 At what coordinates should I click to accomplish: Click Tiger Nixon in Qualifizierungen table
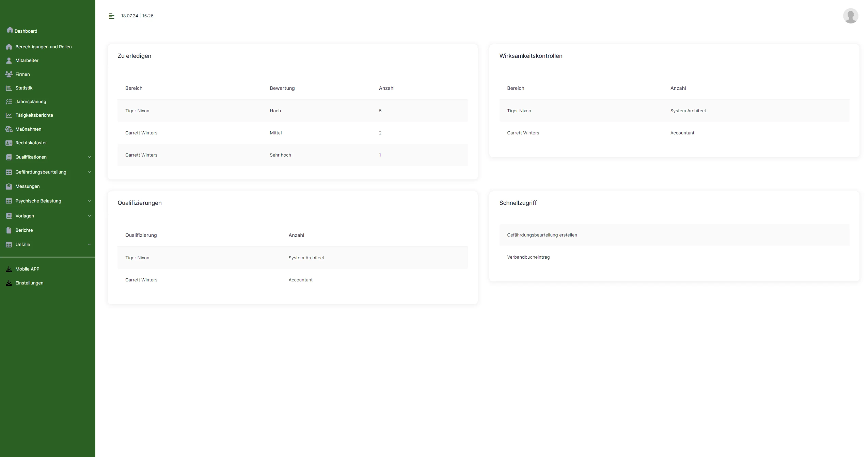(x=137, y=258)
